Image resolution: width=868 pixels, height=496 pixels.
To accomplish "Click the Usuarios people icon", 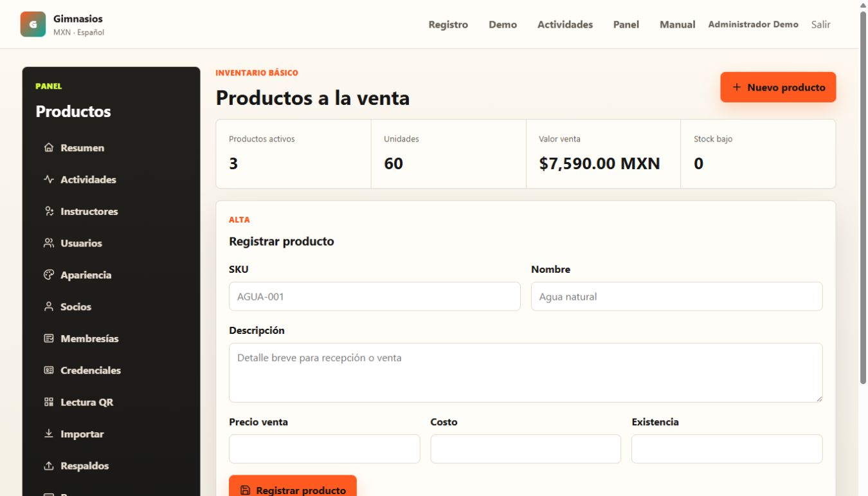I will pos(49,243).
